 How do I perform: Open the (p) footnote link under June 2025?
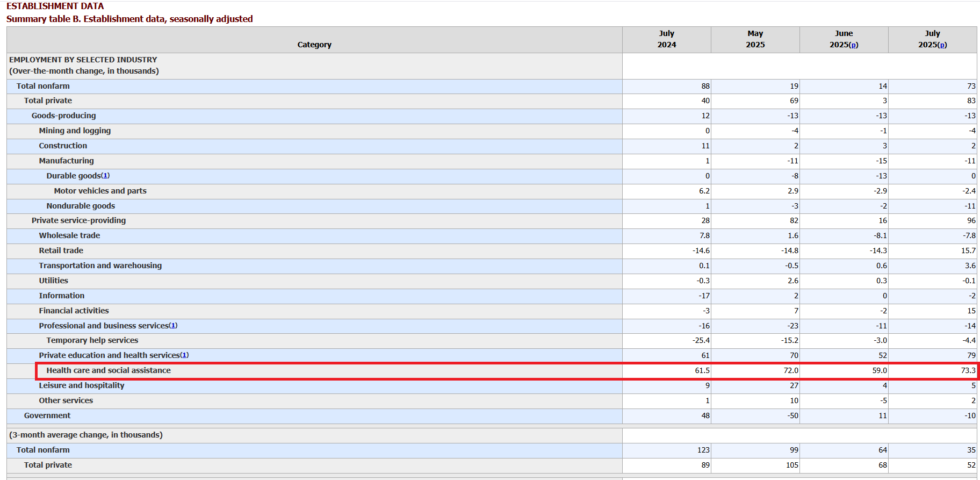(x=853, y=45)
